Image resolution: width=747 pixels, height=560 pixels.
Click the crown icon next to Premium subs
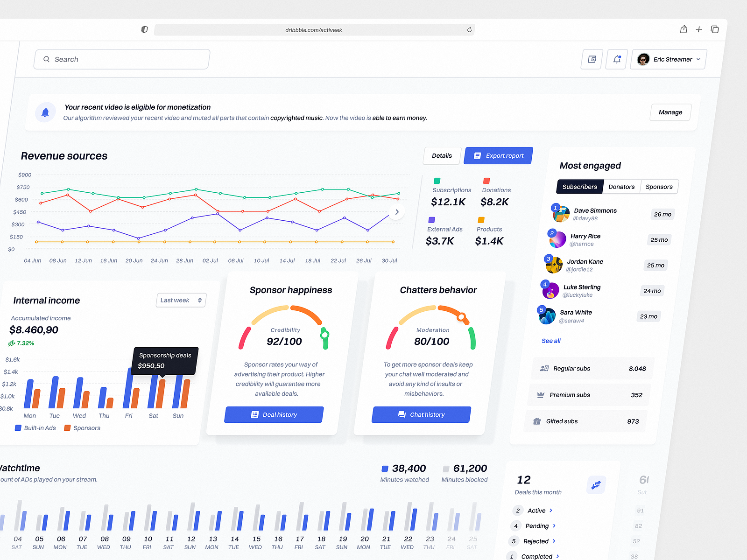[540, 395]
